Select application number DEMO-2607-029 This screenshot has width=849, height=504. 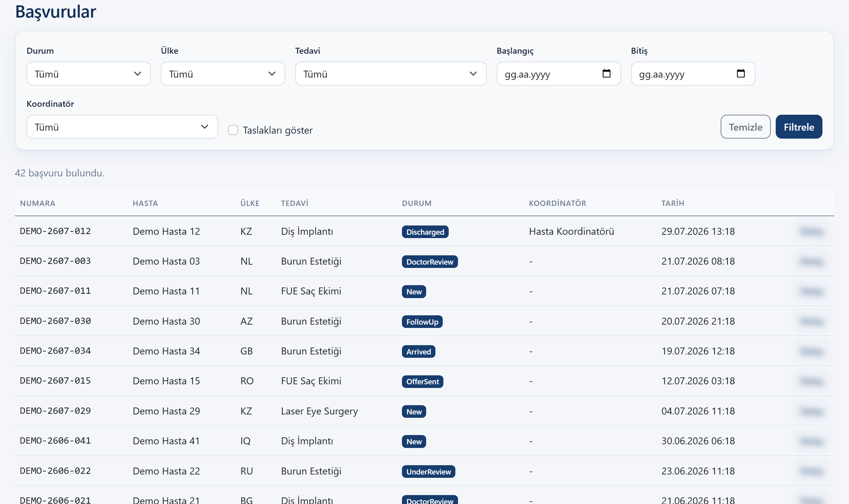55,411
